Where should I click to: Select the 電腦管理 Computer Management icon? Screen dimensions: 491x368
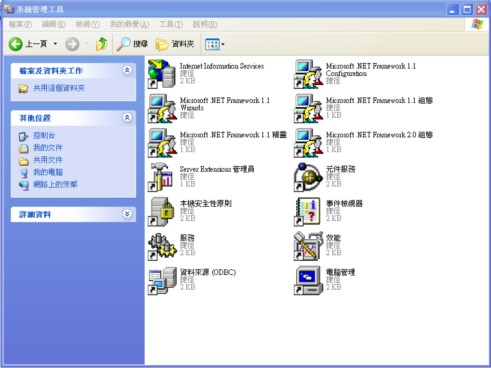(x=308, y=280)
